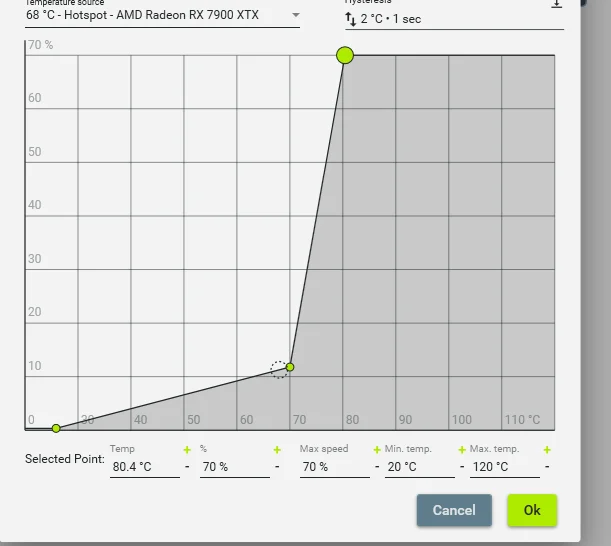This screenshot has width=611, height=546.
Task: Select the curve point at 70°C
Action: 290,367
